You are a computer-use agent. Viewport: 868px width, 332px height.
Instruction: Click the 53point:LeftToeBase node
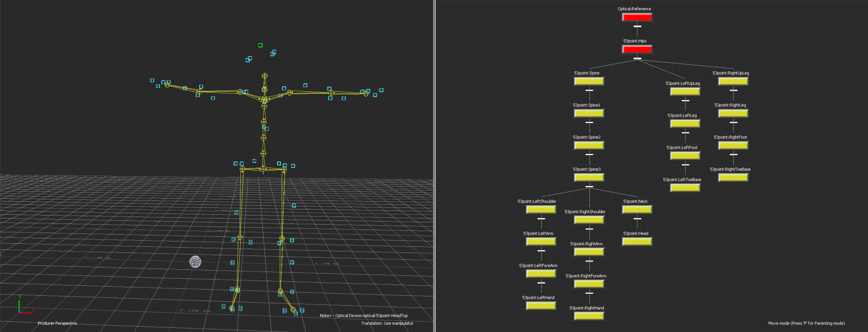point(685,188)
